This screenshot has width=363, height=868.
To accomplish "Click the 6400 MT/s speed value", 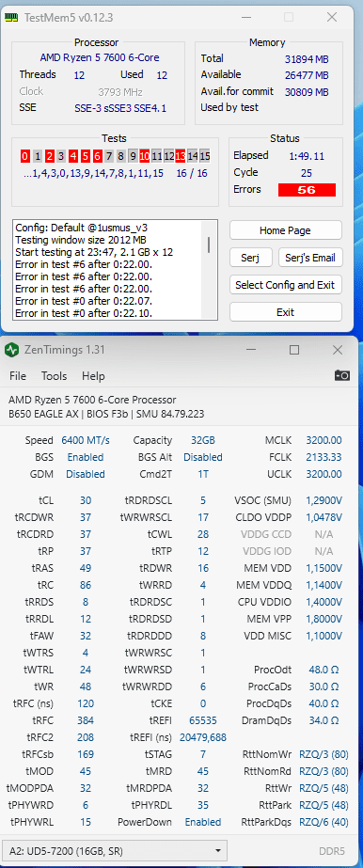I will pos(86,441).
